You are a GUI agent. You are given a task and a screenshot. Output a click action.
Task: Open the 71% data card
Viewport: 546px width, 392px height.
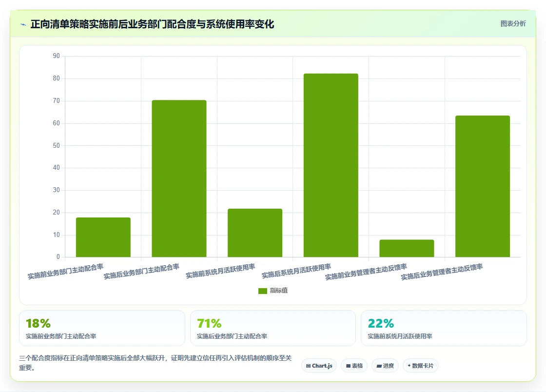coord(273,328)
